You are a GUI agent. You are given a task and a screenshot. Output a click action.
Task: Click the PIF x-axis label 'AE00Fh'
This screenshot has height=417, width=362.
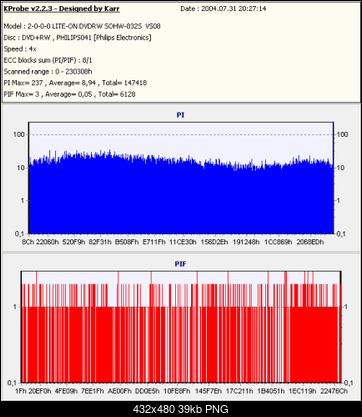(x=120, y=391)
